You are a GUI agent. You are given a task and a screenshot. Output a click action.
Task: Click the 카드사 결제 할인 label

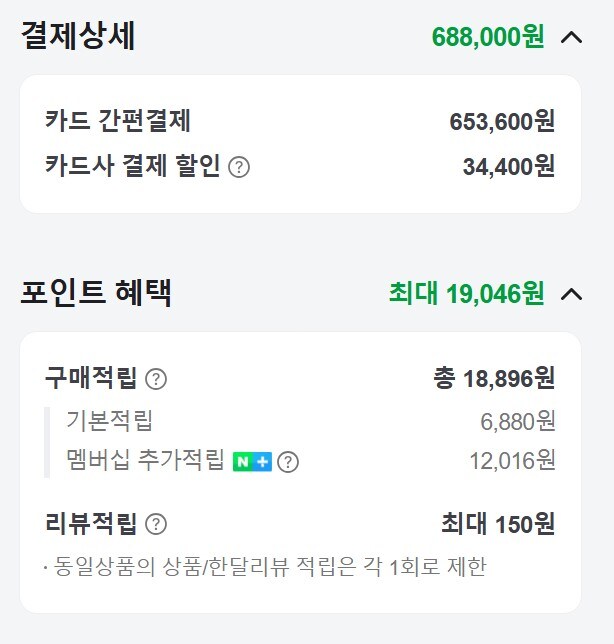click(x=133, y=166)
